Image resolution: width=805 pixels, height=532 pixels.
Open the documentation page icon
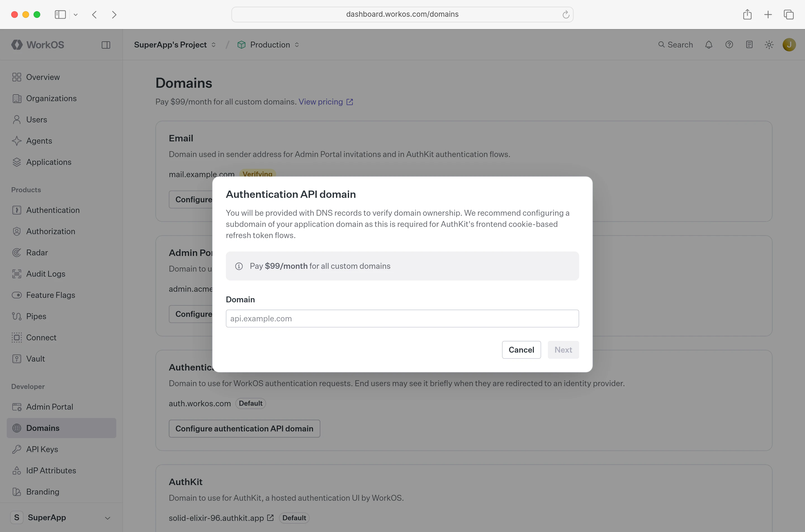749,45
